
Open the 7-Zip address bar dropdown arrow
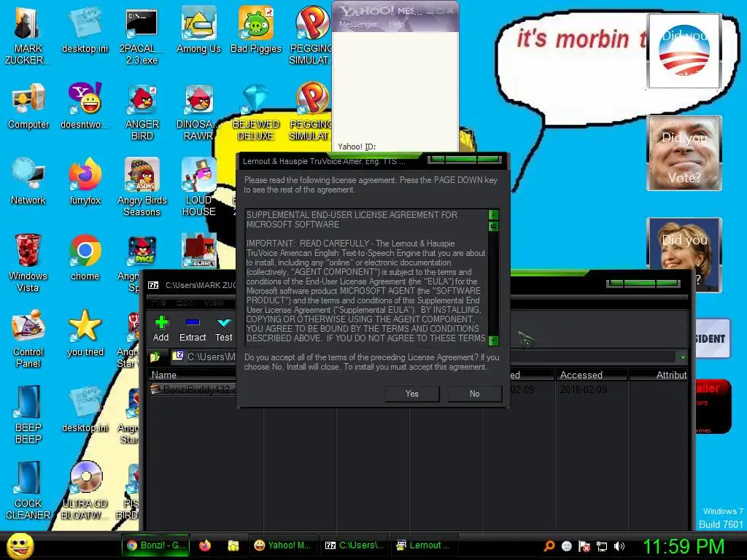click(683, 357)
